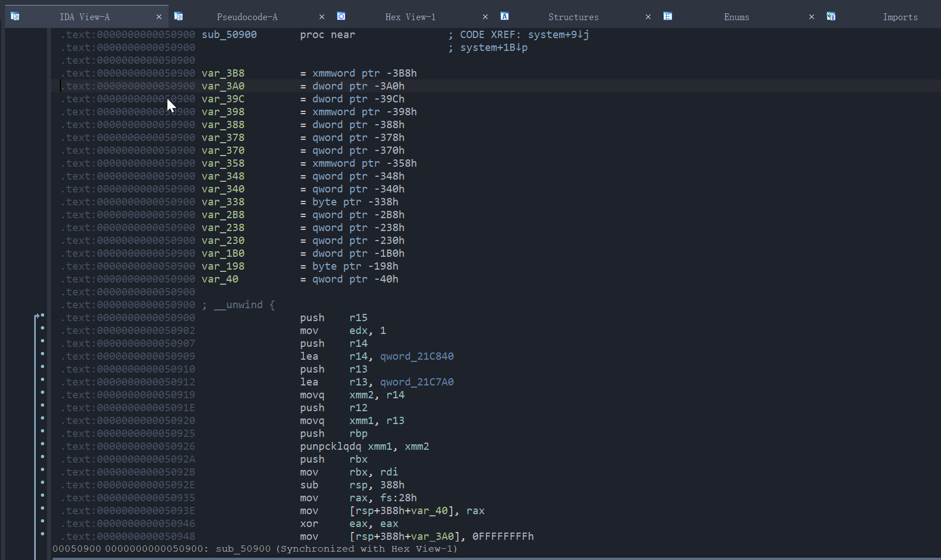Click the punpcklqdq xmm1, xmm2 instruction
This screenshot has height=560, width=941.
(364, 446)
